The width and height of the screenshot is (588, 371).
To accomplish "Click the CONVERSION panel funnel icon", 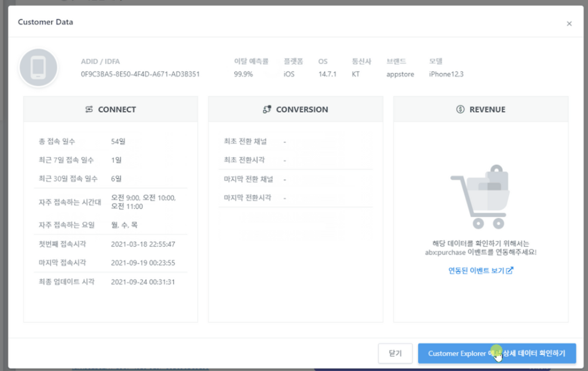I will click(266, 109).
